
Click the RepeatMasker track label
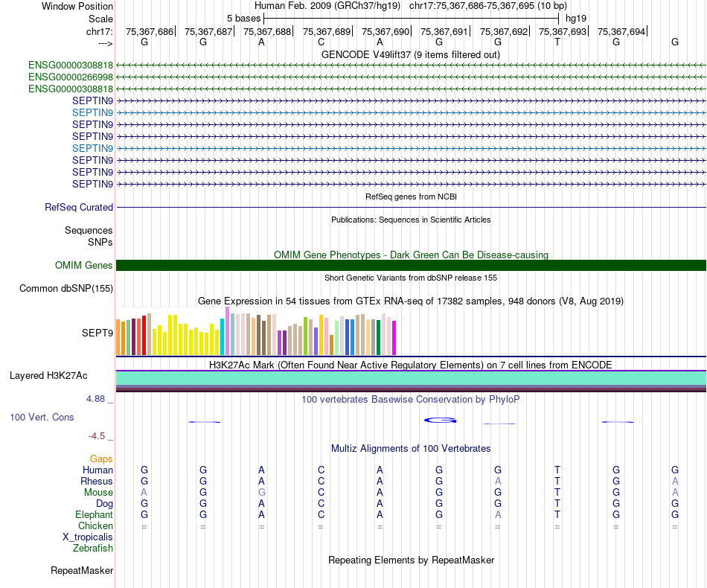pyautogui.click(x=82, y=571)
